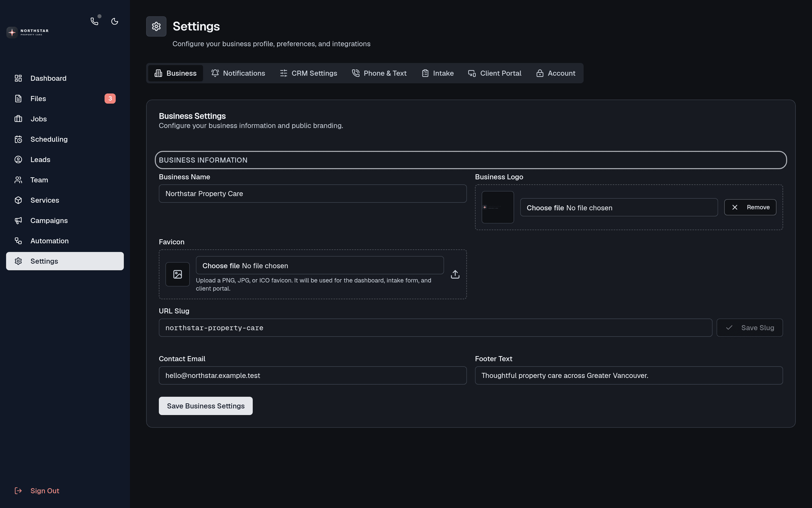
Task: Click the Dashboard grid icon
Action: (x=18, y=78)
